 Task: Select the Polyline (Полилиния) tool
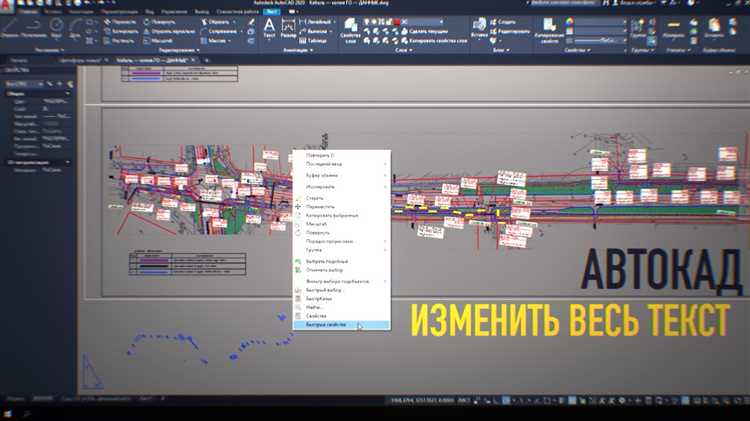tap(33, 28)
